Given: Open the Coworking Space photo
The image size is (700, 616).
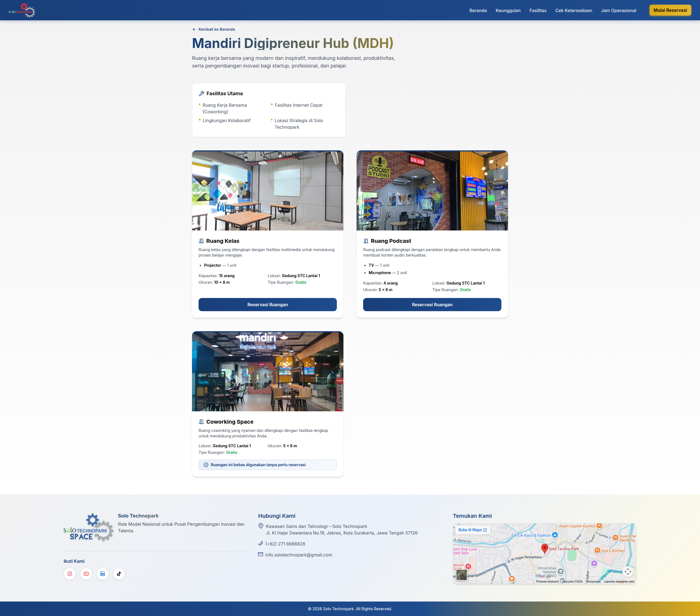Looking at the screenshot, I should point(267,371).
